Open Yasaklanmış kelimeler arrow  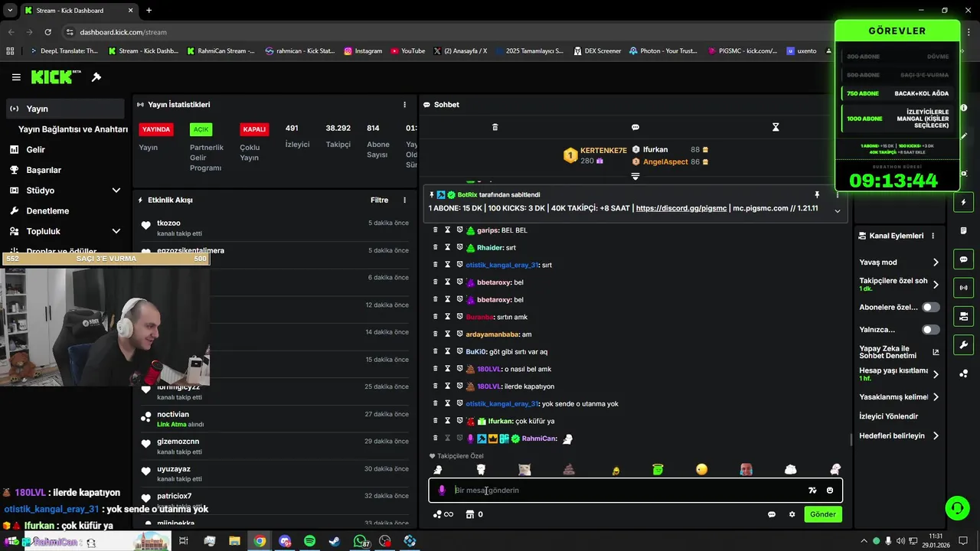[936, 397]
